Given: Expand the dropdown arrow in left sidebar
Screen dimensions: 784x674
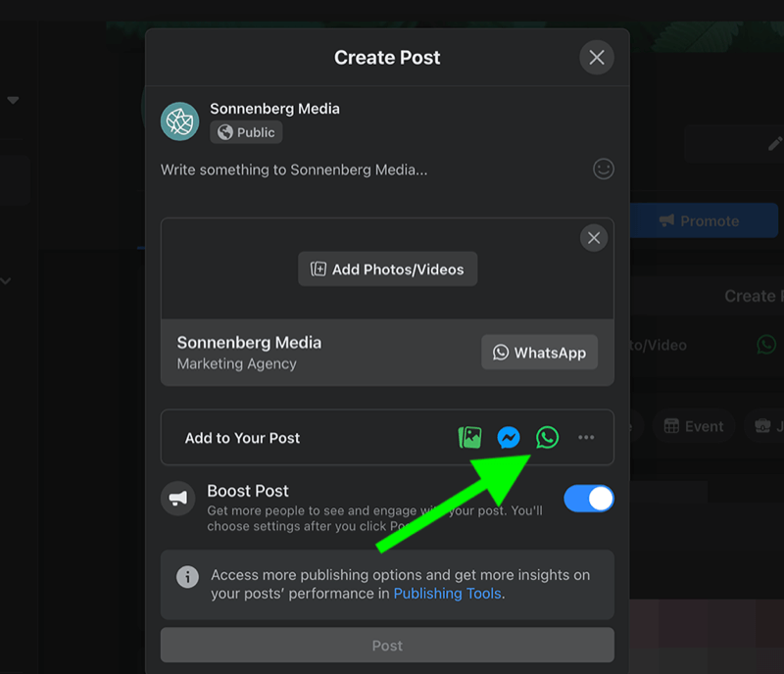Looking at the screenshot, I should pyautogui.click(x=13, y=100).
